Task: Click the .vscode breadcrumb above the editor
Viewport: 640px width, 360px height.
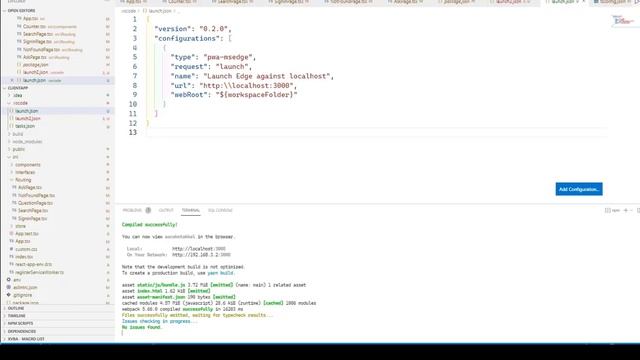Action: click(x=128, y=11)
